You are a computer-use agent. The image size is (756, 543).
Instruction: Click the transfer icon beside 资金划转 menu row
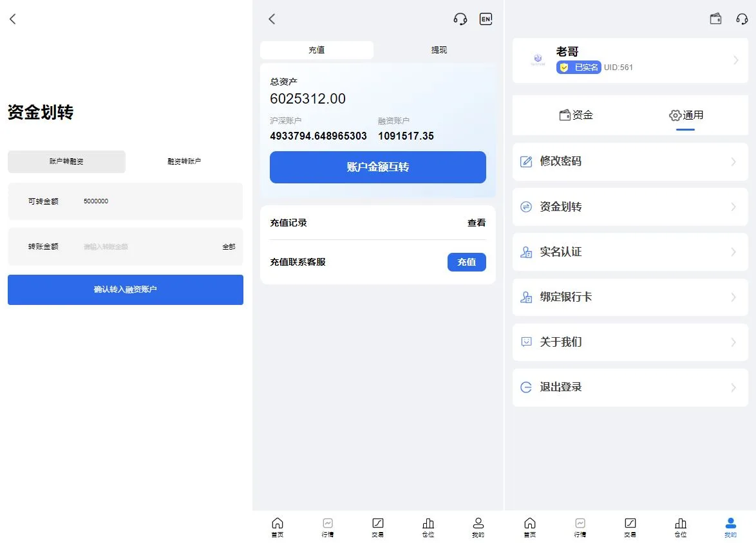coord(526,207)
